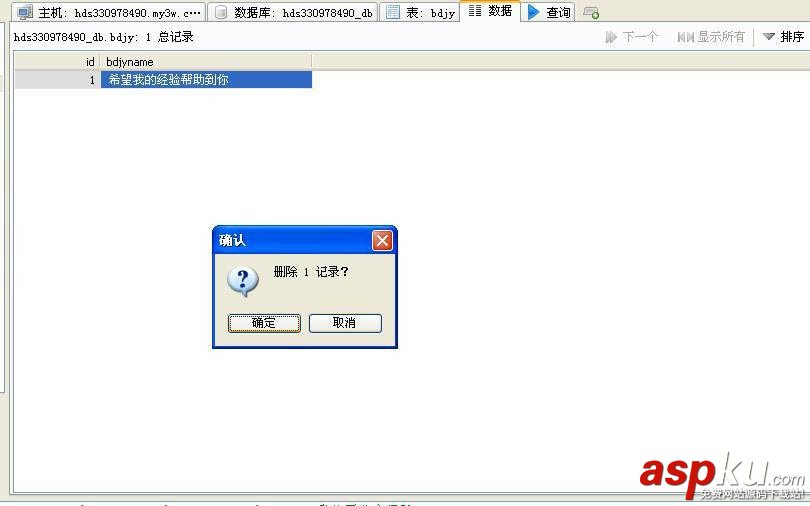Click the 删除 1 记录? message text
Viewport: 810px width, 506px height.
click(311, 272)
